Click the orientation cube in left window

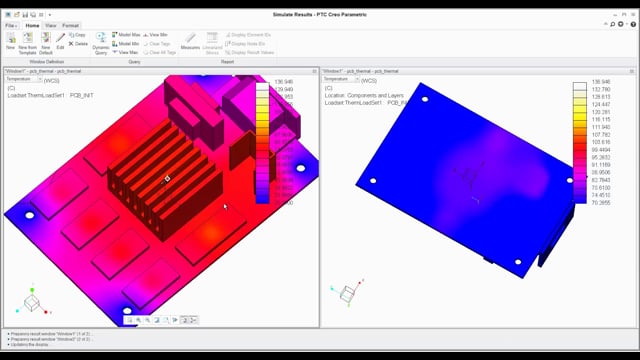[31, 302]
